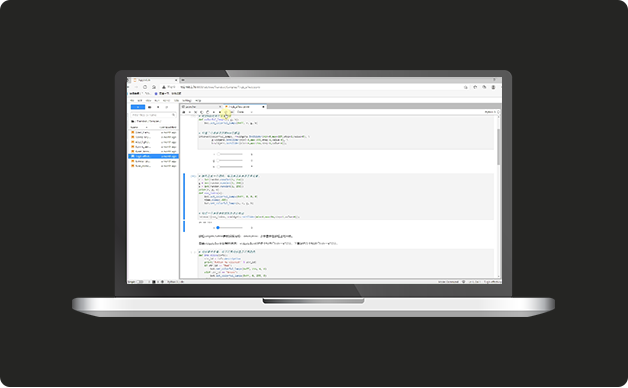Refresh the file browser list
Viewport: 628px width, 388px height.
pos(167,107)
